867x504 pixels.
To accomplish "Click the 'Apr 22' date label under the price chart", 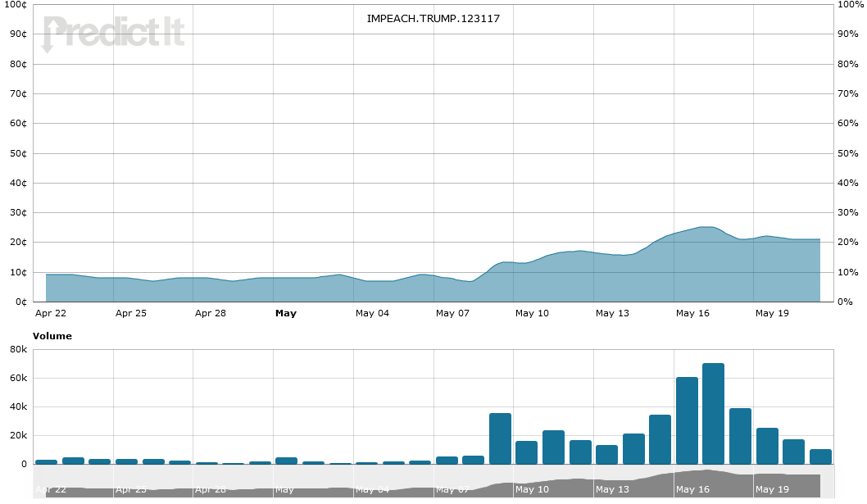I will click(50, 313).
